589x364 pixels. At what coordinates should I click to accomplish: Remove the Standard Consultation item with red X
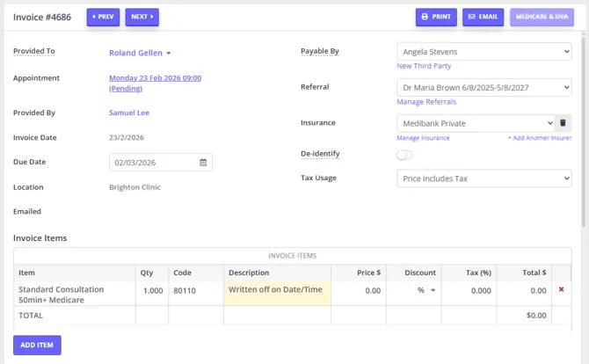[561, 289]
